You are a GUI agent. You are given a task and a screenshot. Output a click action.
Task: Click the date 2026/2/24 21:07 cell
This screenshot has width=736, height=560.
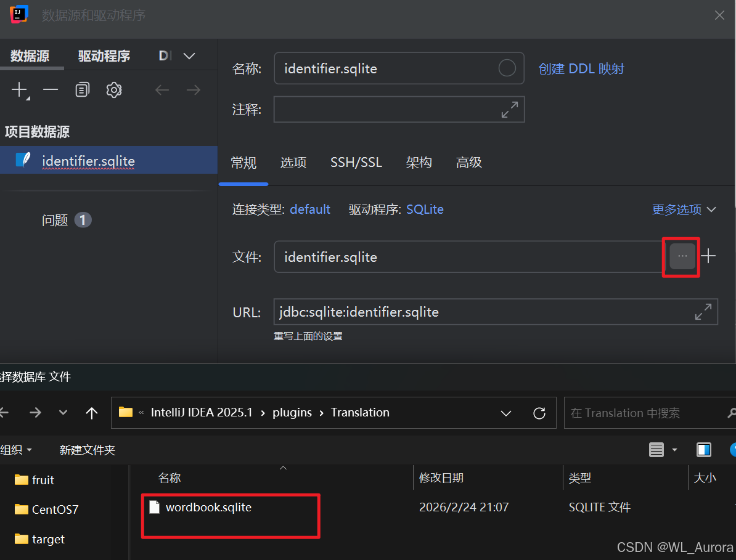pos(464,507)
